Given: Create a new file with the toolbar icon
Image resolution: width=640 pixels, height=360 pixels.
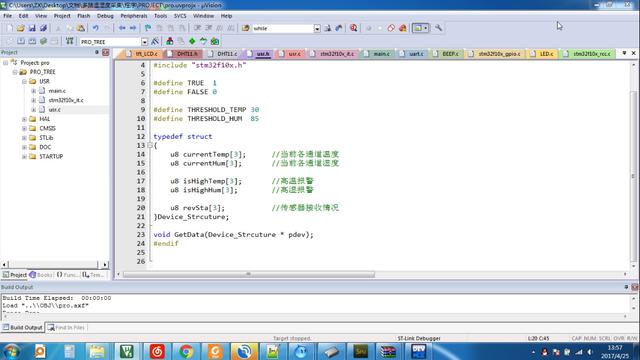Looking at the screenshot, I should [x=9, y=28].
